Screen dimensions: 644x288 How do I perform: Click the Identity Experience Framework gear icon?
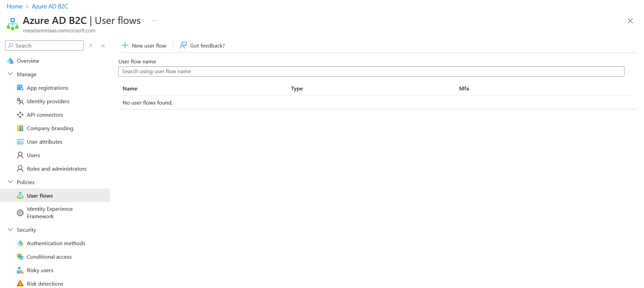20,213
